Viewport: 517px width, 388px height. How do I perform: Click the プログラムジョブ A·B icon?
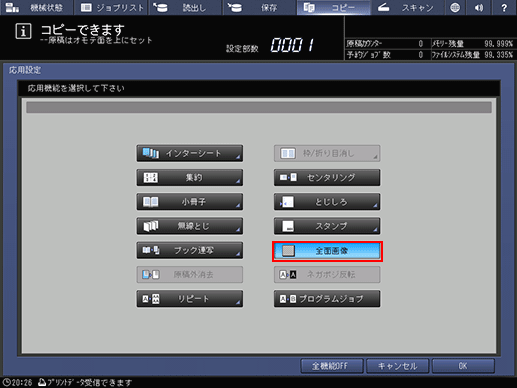coord(288,299)
